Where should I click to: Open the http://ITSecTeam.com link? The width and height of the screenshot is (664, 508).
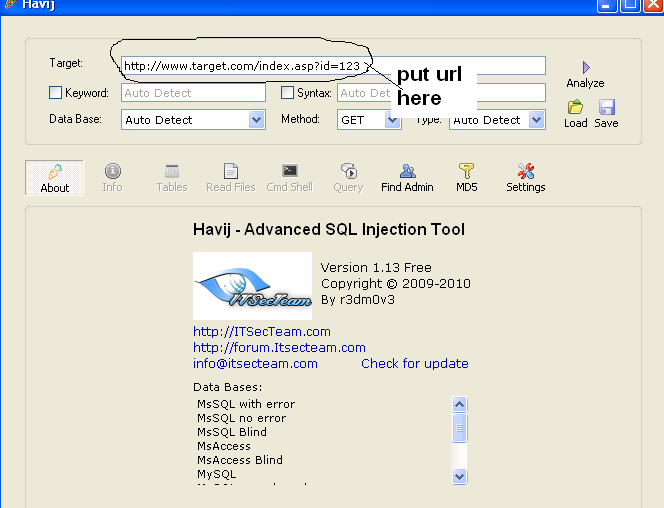coord(262,331)
